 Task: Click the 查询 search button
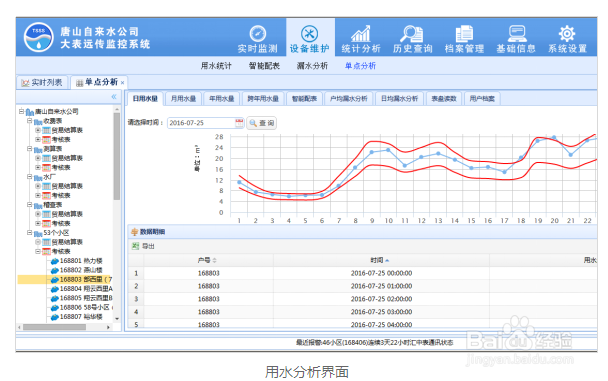(x=262, y=123)
